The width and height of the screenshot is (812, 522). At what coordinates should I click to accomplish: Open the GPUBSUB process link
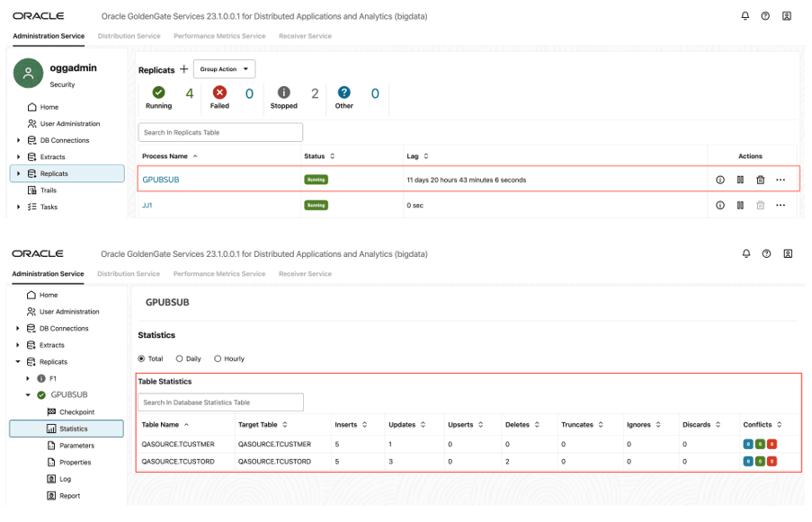pos(161,180)
